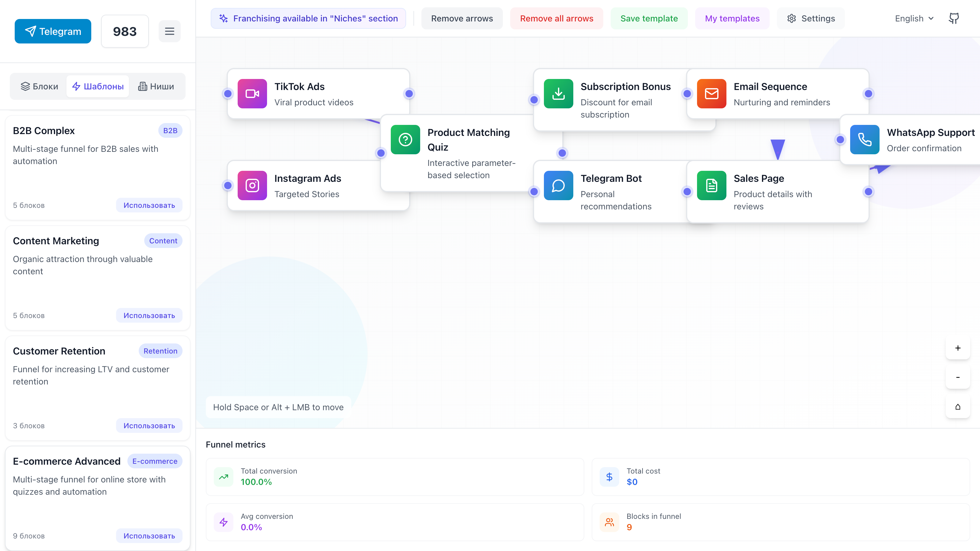The image size is (980, 551).
Task: Click the Save template button
Action: (x=649, y=18)
